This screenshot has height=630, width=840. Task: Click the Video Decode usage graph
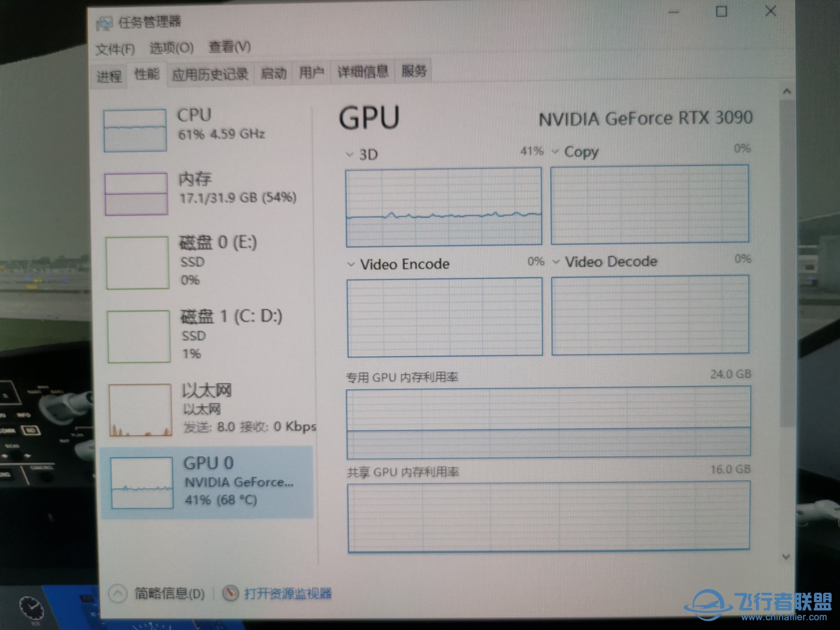650,314
